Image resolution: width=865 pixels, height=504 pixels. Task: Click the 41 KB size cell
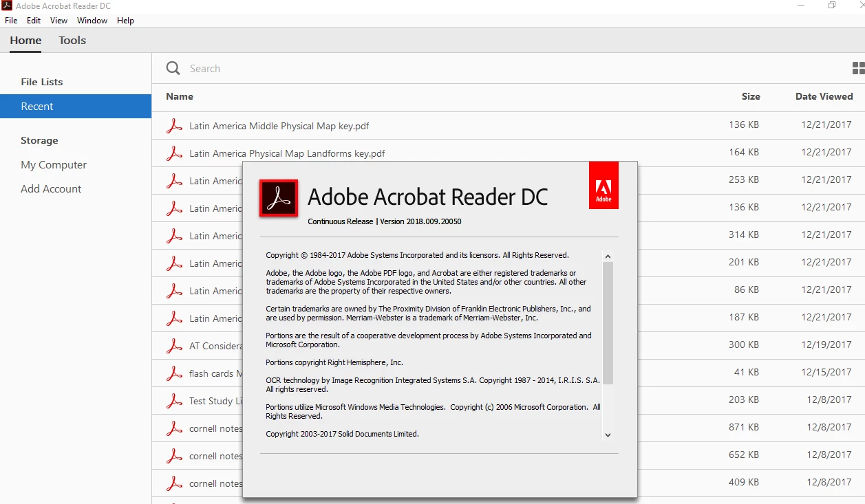click(747, 372)
